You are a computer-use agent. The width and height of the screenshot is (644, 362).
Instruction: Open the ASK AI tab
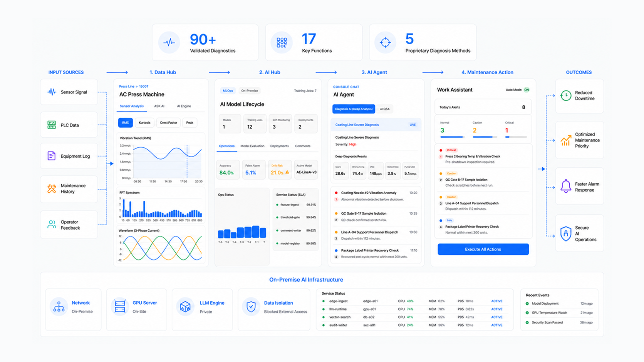click(159, 106)
